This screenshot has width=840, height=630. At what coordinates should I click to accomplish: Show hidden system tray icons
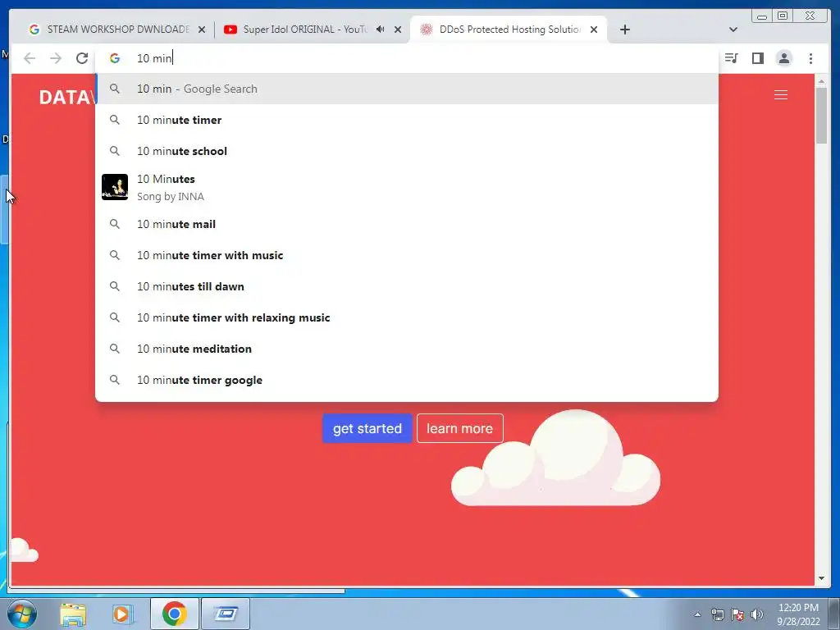(697, 614)
